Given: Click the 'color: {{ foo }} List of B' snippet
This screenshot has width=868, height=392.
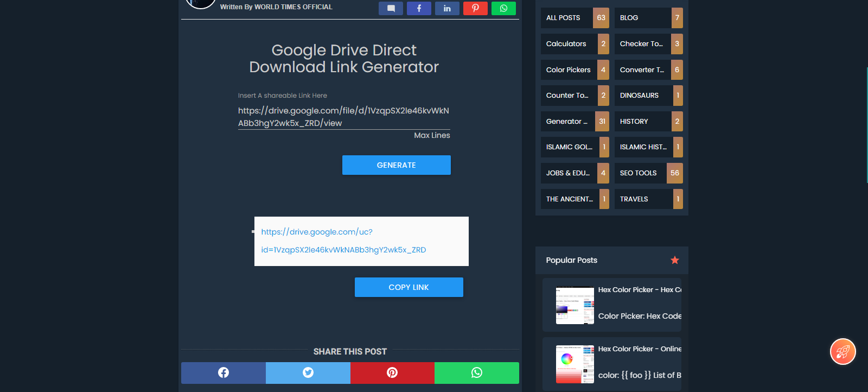Looking at the screenshot, I should tap(640, 375).
